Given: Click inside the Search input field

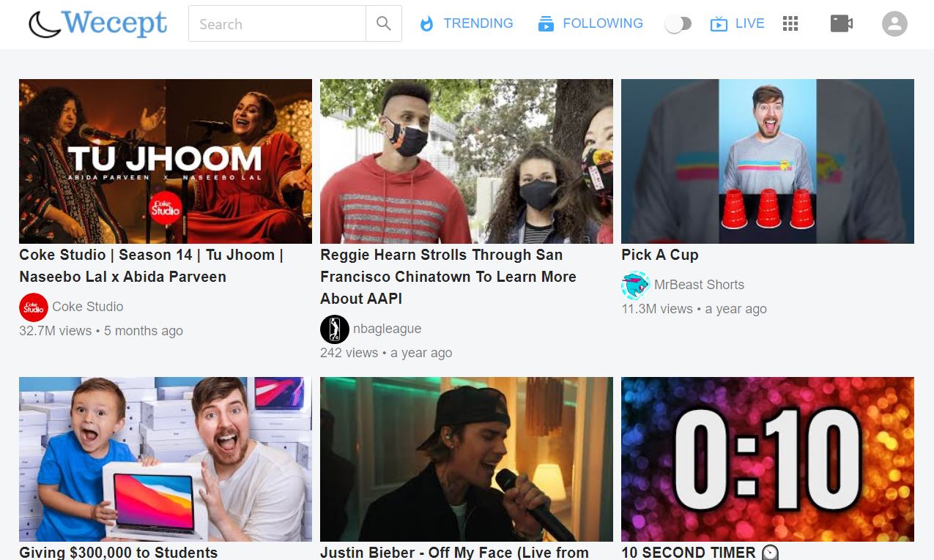Looking at the screenshot, I should 278,23.
